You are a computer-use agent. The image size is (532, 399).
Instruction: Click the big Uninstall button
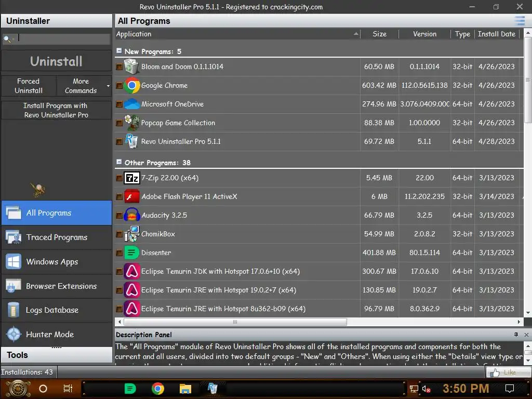point(56,61)
